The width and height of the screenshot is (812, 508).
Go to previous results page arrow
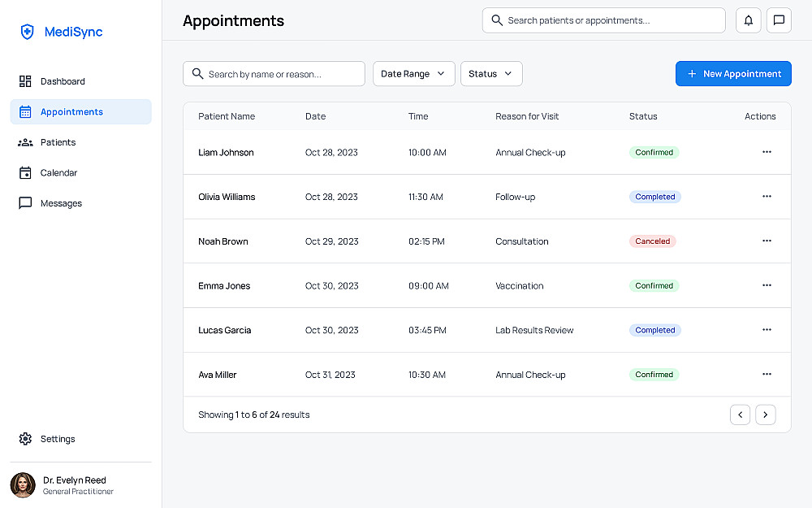pos(740,415)
